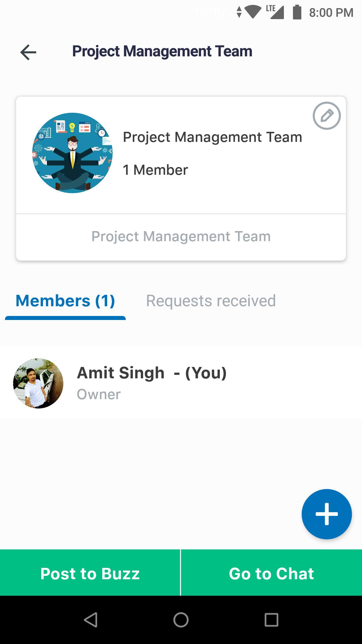Tap the 1 Member count label

[156, 170]
